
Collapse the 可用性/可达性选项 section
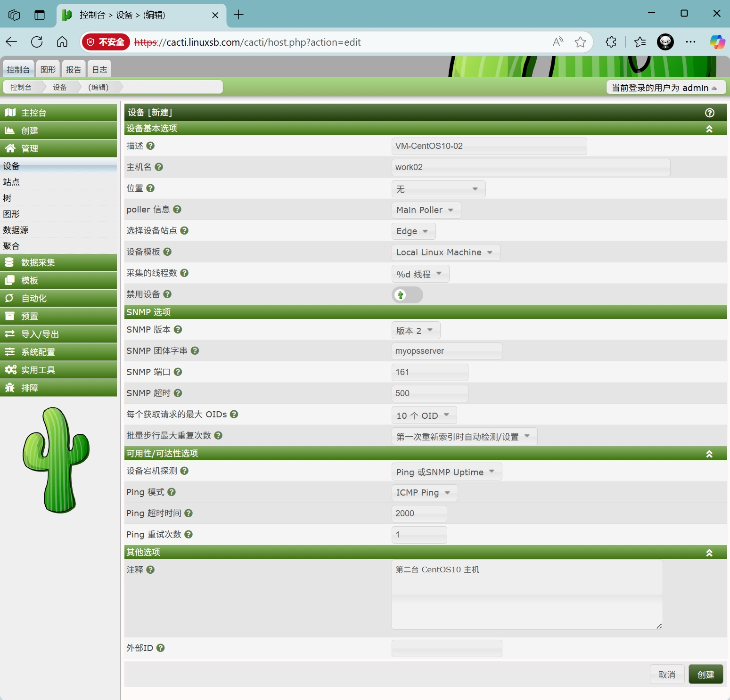click(x=709, y=454)
